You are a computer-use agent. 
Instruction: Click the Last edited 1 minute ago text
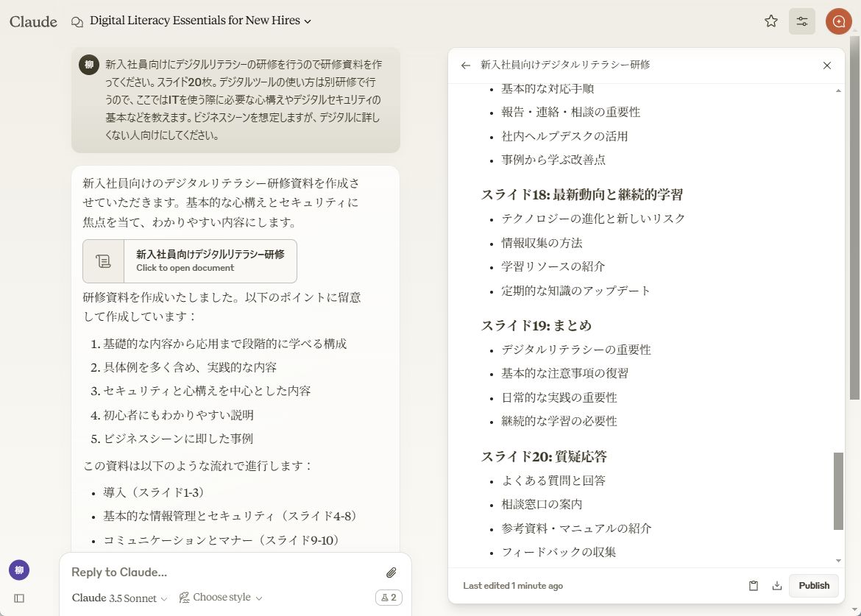tap(513, 586)
